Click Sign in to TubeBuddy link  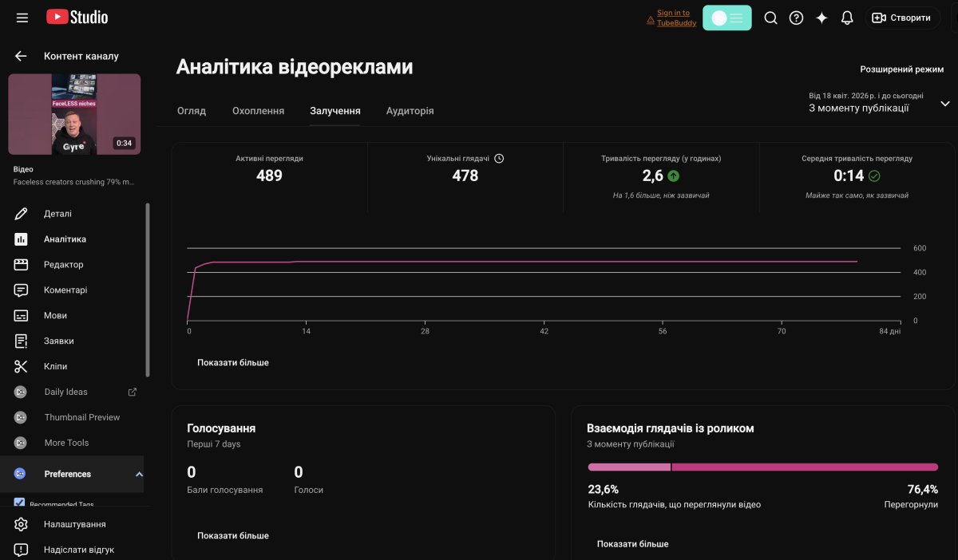pyautogui.click(x=676, y=18)
